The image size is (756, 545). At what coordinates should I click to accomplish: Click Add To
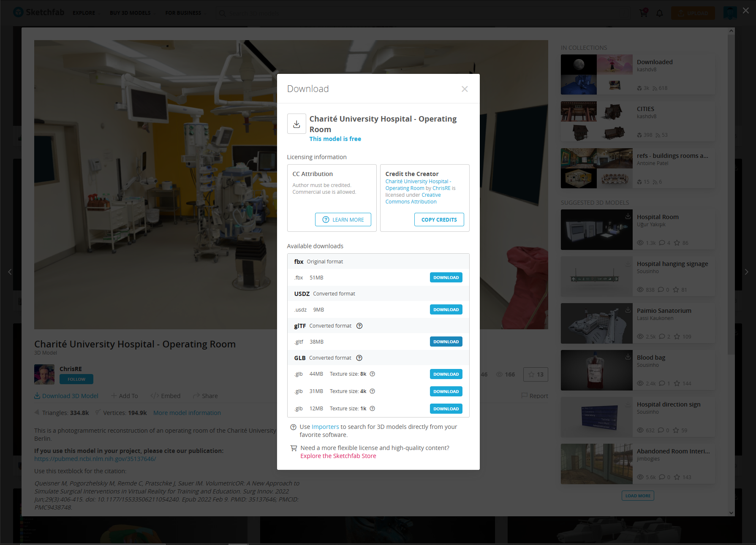point(125,396)
